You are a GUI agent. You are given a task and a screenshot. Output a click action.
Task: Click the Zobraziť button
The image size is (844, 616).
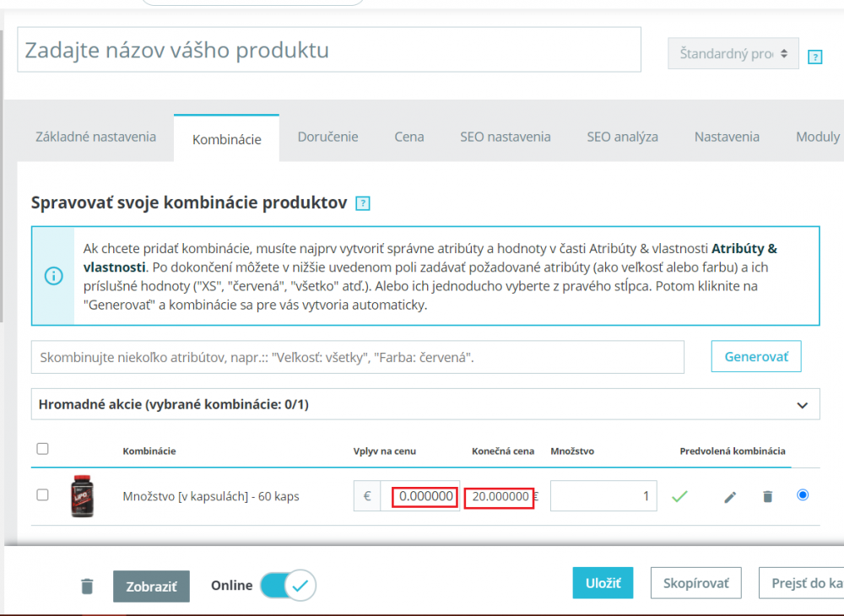point(151,586)
